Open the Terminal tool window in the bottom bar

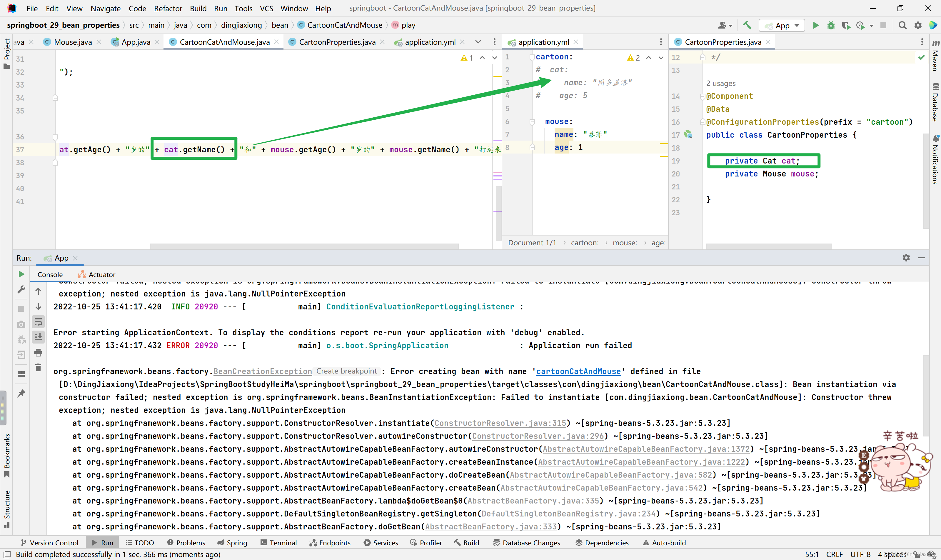tap(279, 543)
